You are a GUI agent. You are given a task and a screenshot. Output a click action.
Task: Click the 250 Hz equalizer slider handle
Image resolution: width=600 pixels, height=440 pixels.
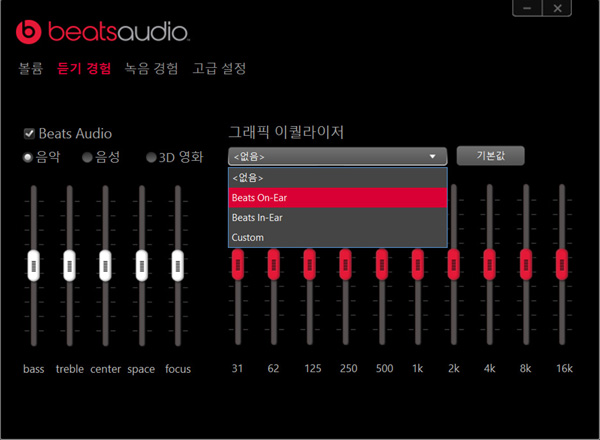click(x=346, y=264)
